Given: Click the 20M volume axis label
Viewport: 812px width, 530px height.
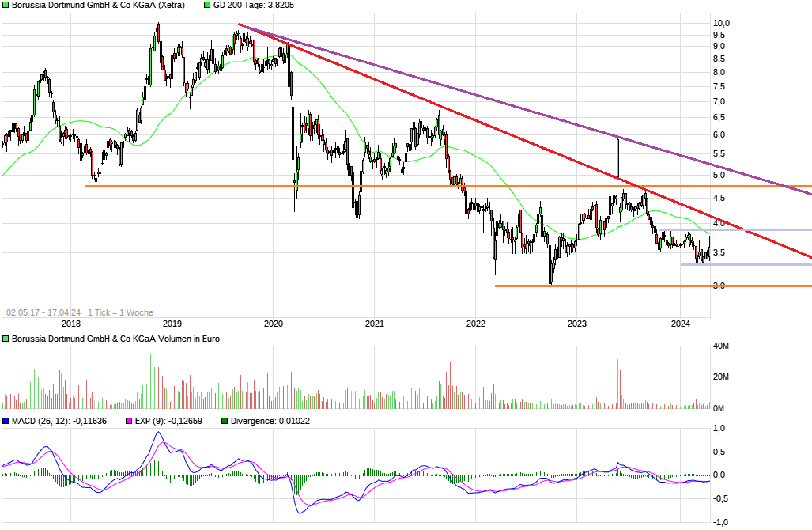Looking at the screenshot, I should pos(721,377).
